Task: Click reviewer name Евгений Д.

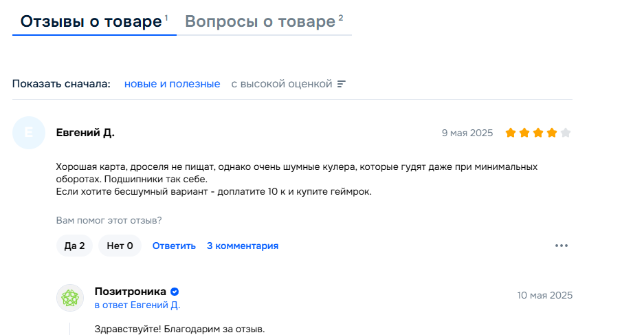Action: (85, 133)
